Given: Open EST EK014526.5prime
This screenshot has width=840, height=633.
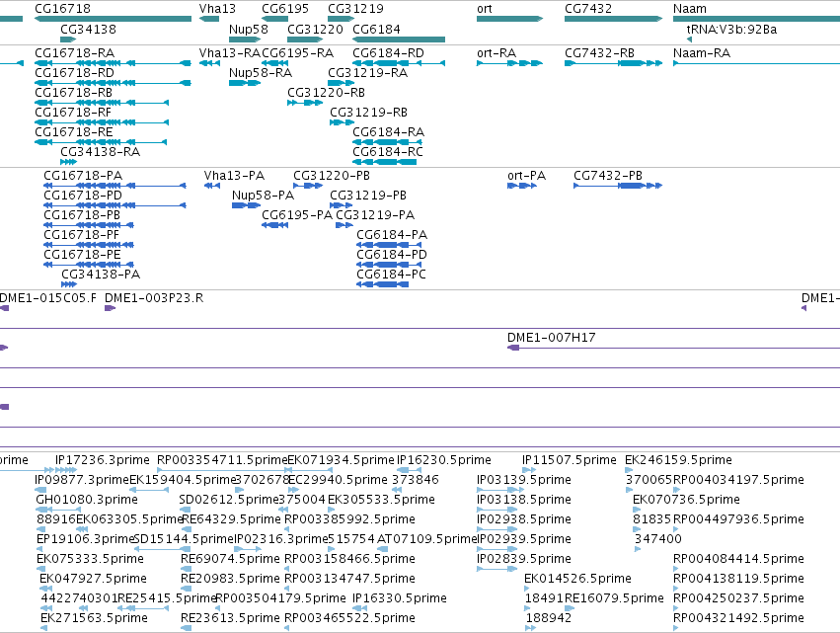Looking at the screenshot, I should point(577,579).
